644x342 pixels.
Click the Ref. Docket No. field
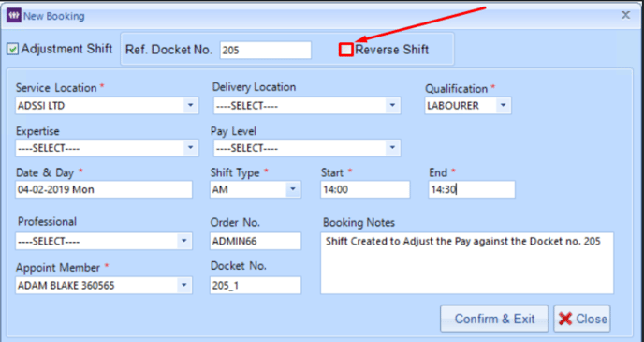265,51
